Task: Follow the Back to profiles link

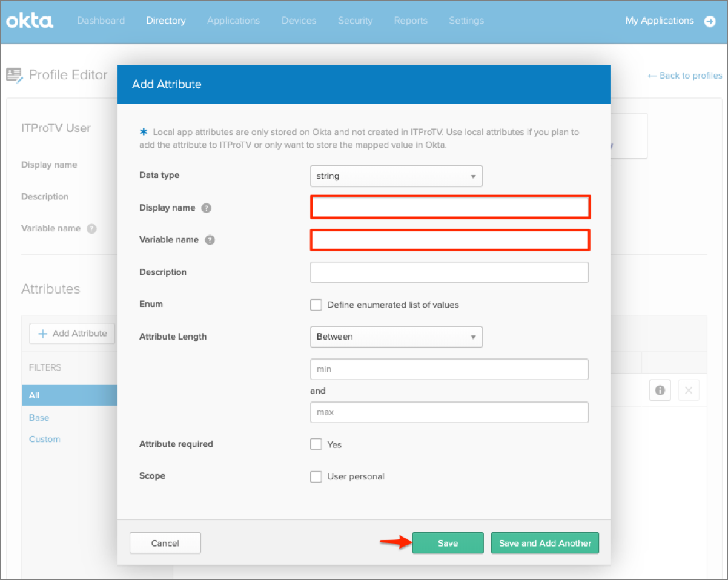Action: [x=684, y=76]
